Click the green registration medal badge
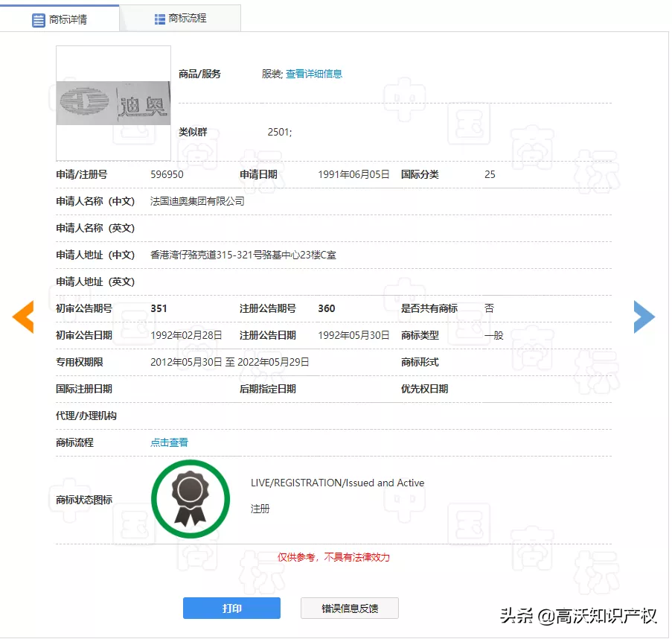 tap(191, 498)
